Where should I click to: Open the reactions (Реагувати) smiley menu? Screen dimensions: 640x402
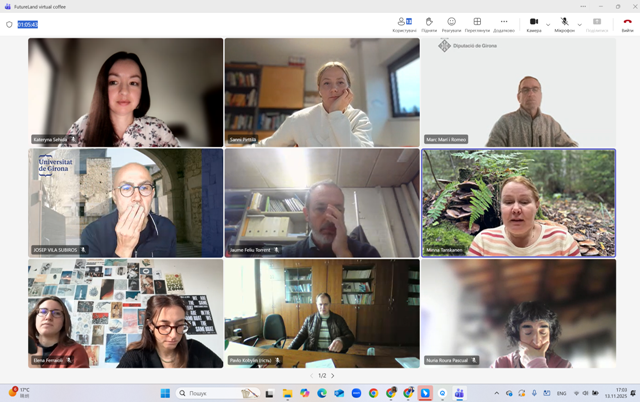(x=452, y=22)
